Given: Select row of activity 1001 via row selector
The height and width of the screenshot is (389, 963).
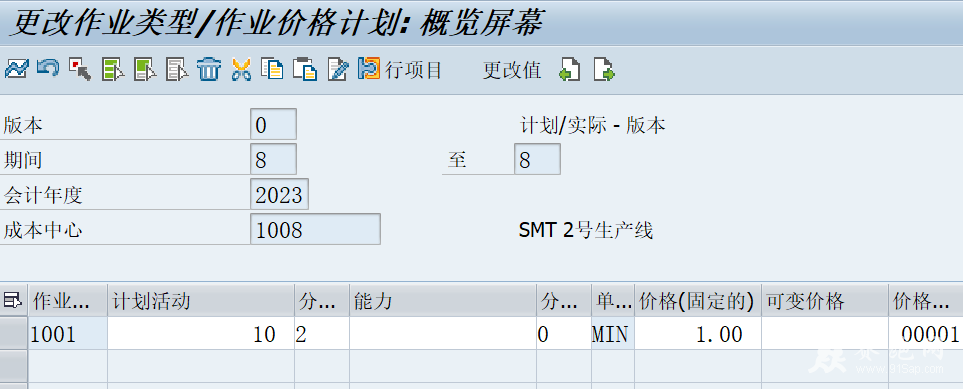Looking at the screenshot, I should (x=14, y=334).
